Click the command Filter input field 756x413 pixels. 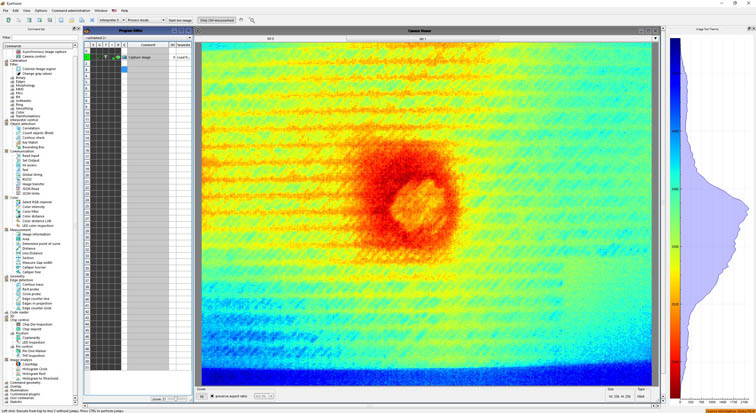pyautogui.click(x=44, y=38)
